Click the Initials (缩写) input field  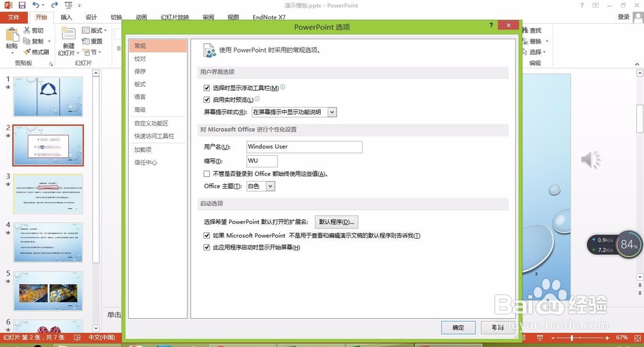coord(262,161)
